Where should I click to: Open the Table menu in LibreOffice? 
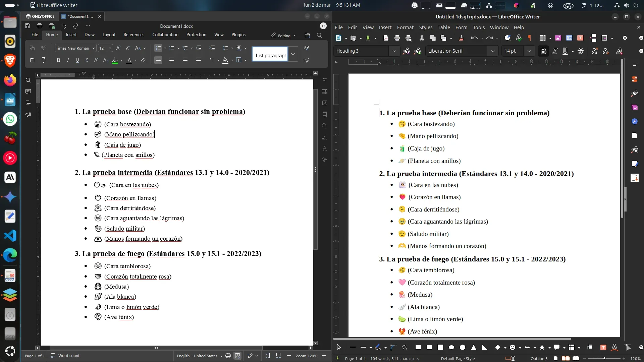(x=444, y=27)
